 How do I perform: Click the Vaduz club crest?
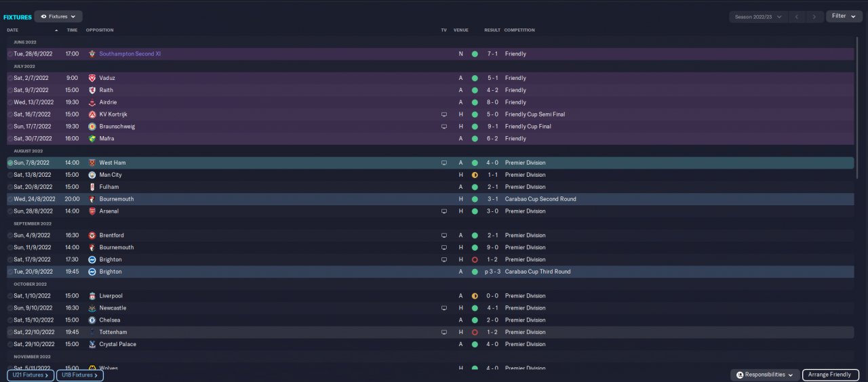[92, 78]
